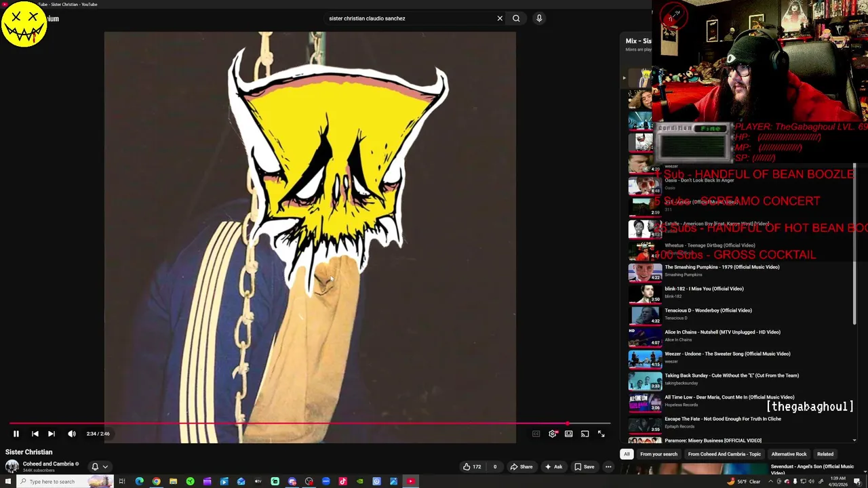Image resolution: width=868 pixels, height=488 pixels.
Task: Open the Windows notification center icon
Action: (857, 481)
